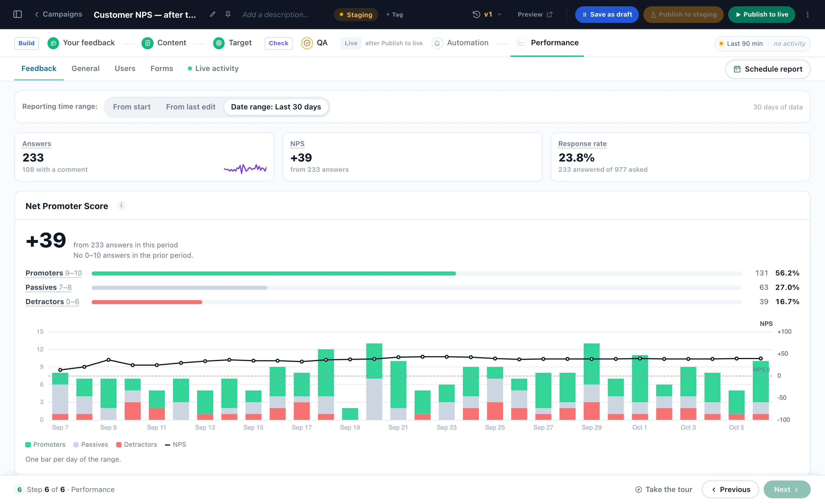The width and height of the screenshot is (825, 504).
Task: Click the Publish to staging button
Action: [x=683, y=14]
